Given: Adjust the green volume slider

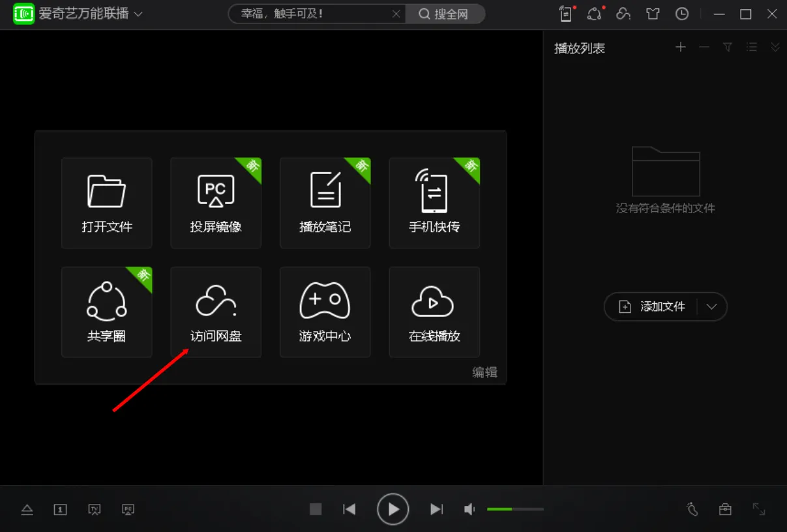Looking at the screenshot, I should pos(515,509).
